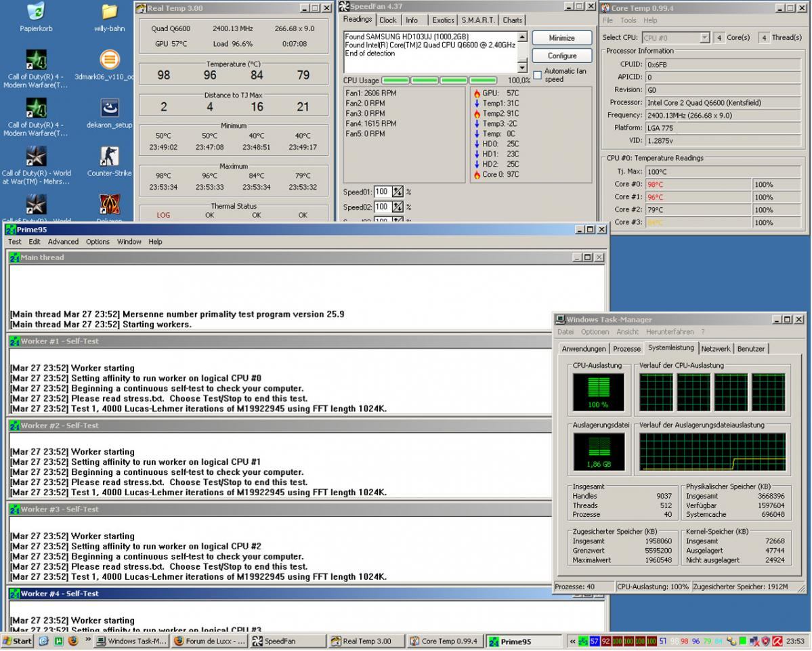
Task: Click the CPU Usage bar in SpeedFan
Action: tap(439, 81)
